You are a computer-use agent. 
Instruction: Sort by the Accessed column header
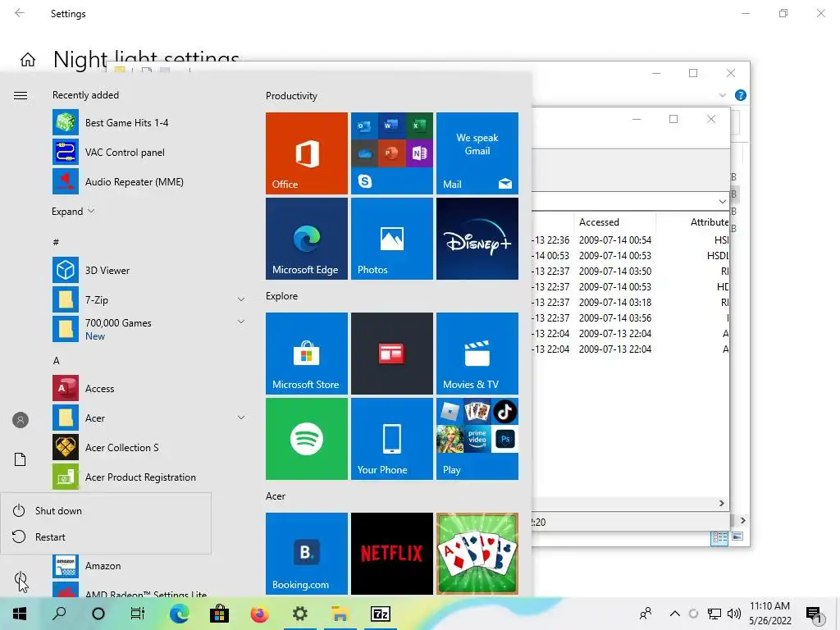599,221
